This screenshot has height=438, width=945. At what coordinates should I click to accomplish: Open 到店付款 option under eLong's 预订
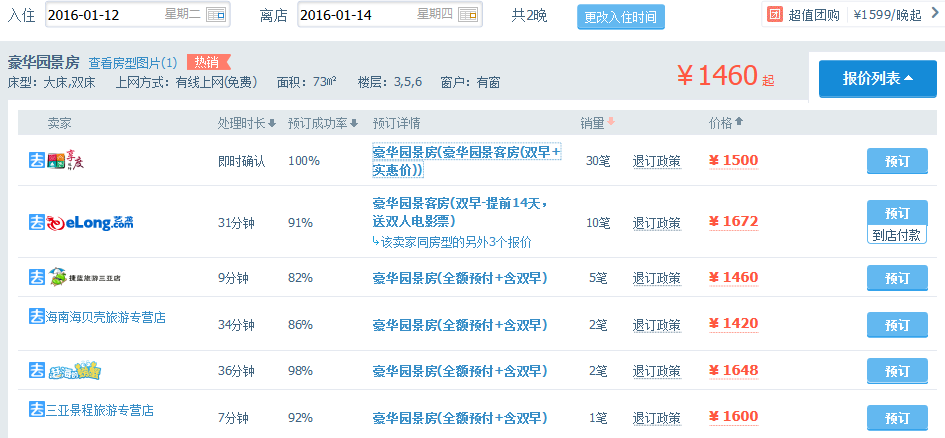pyautogui.click(x=897, y=235)
